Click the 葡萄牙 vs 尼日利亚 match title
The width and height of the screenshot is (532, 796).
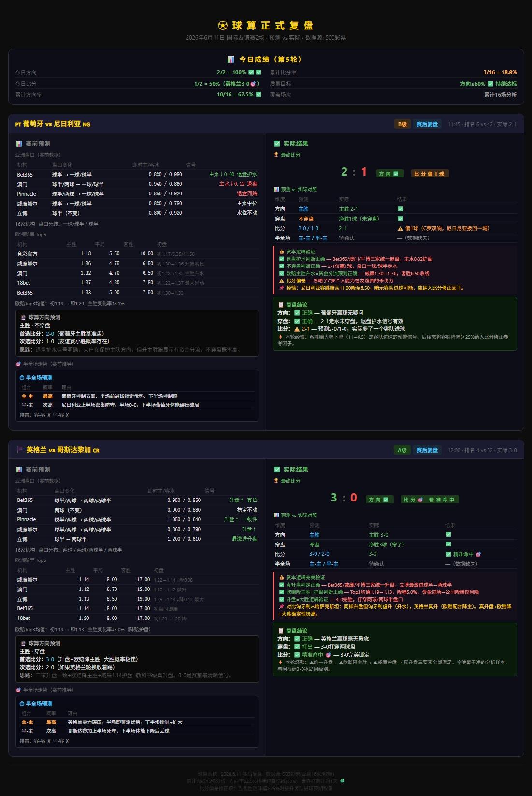[x=52, y=124]
